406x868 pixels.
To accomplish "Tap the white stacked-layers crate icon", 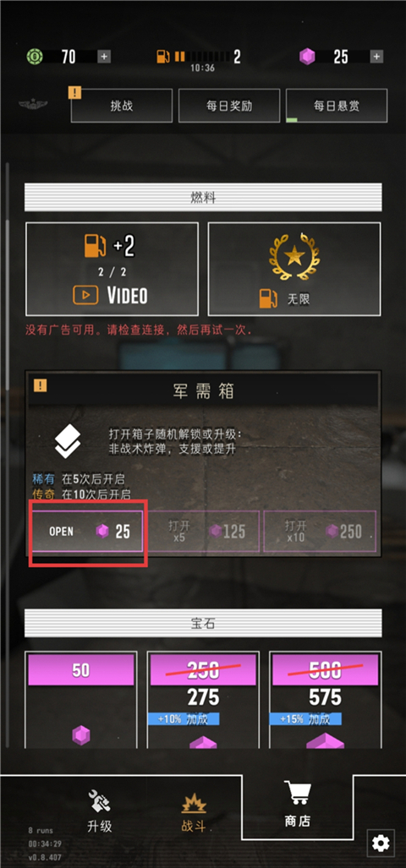I will click(68, 441).
